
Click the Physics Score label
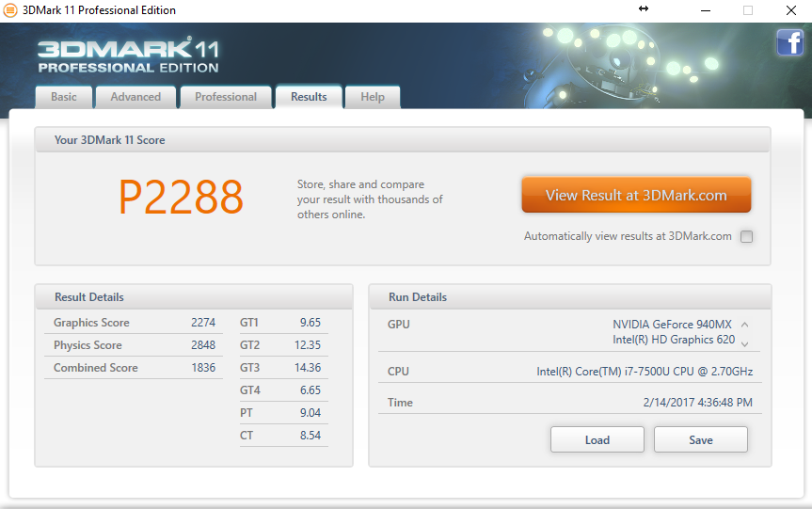88,345
